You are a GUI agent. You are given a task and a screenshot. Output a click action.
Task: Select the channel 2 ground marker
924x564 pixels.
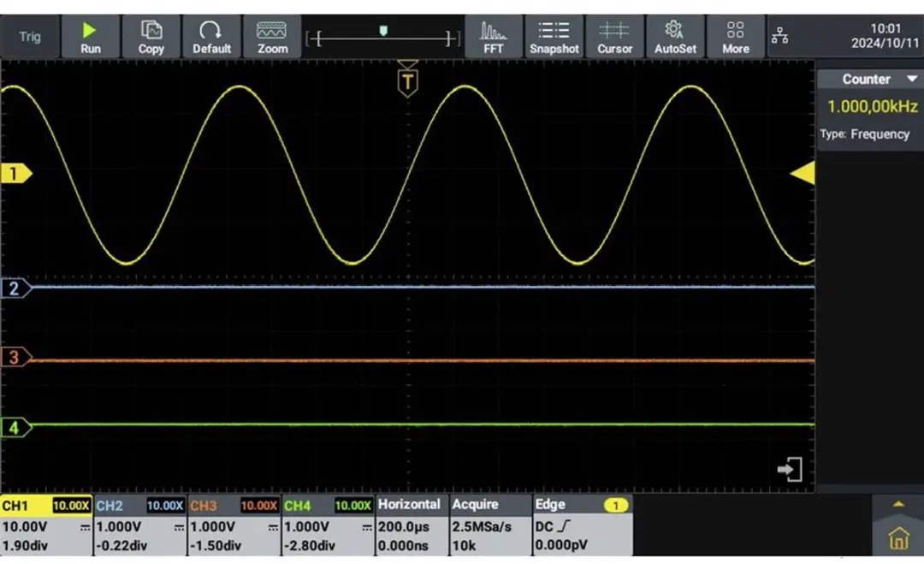16,288
